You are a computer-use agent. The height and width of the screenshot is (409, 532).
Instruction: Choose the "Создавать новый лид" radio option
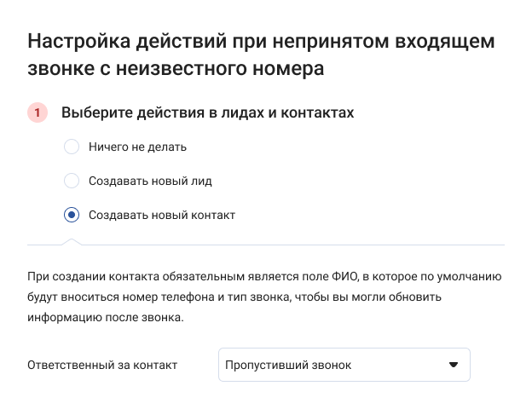(x=72, y=181)
